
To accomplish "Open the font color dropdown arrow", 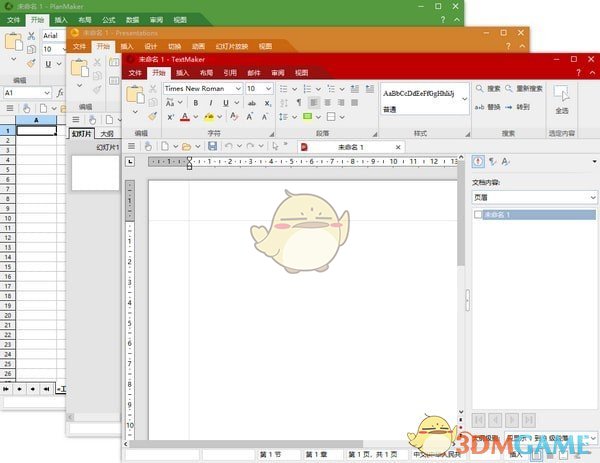I will (196, 117).
